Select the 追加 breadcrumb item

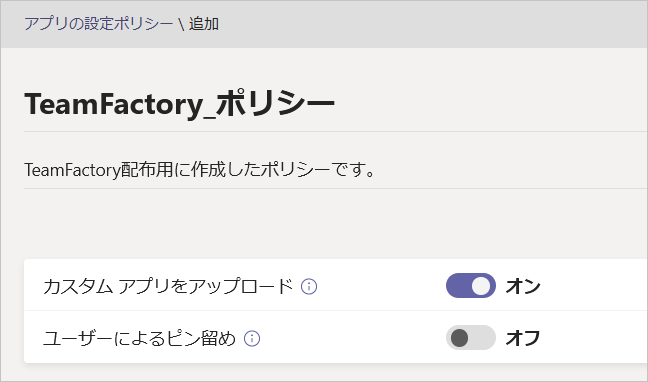(204, 24)
